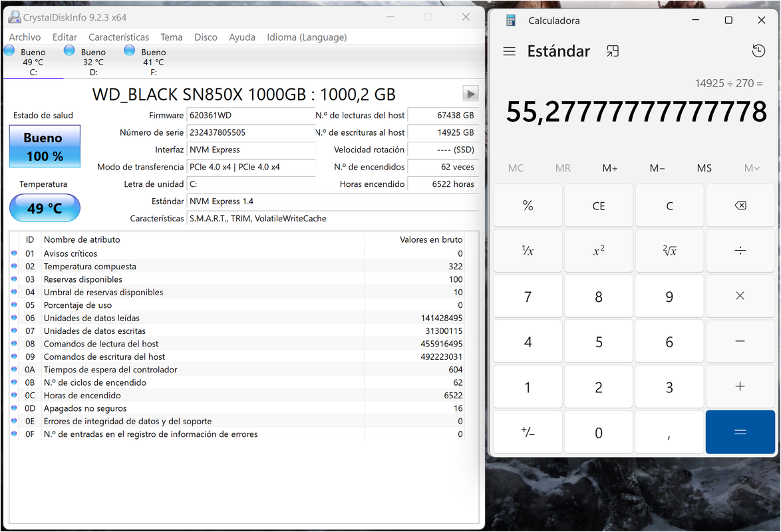The image size is (781, 532).
Task: Open the Disco menu
Action: click(206, 37)
